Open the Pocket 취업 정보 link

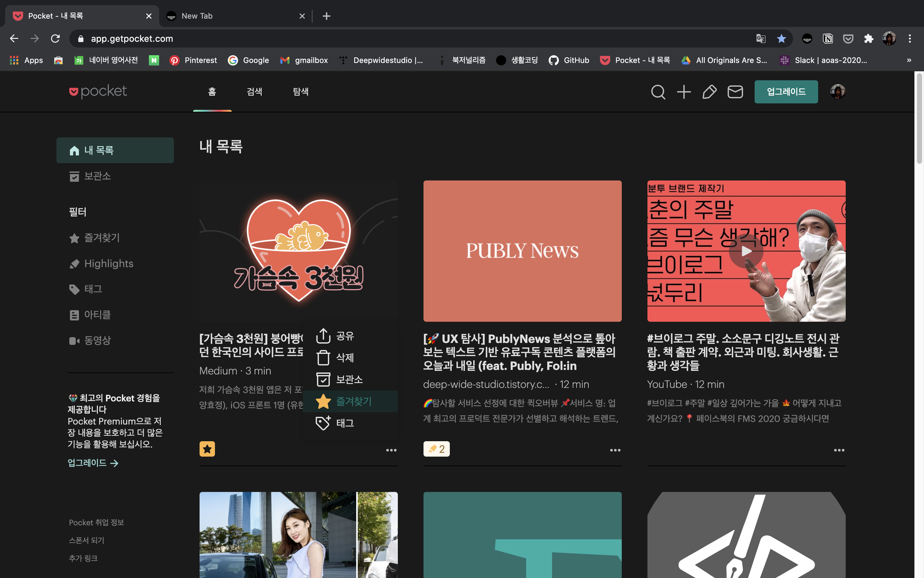pos(96,522)
